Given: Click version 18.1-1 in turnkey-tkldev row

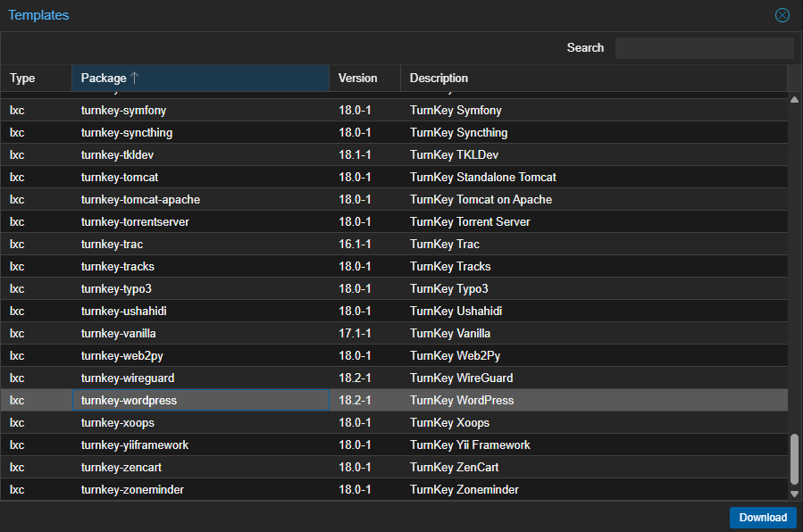Looking at the screenshot, I should [355, 155].
